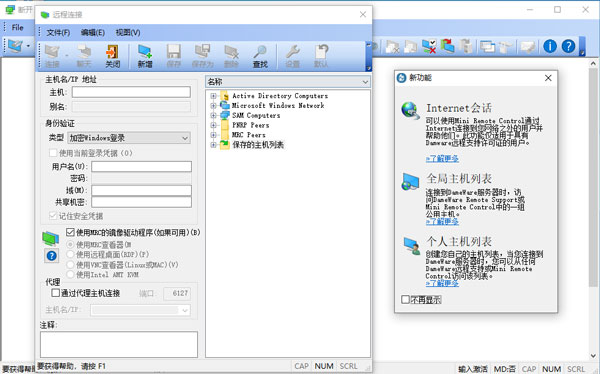Expand 保存的主机列表 tree node

point(213,145)
